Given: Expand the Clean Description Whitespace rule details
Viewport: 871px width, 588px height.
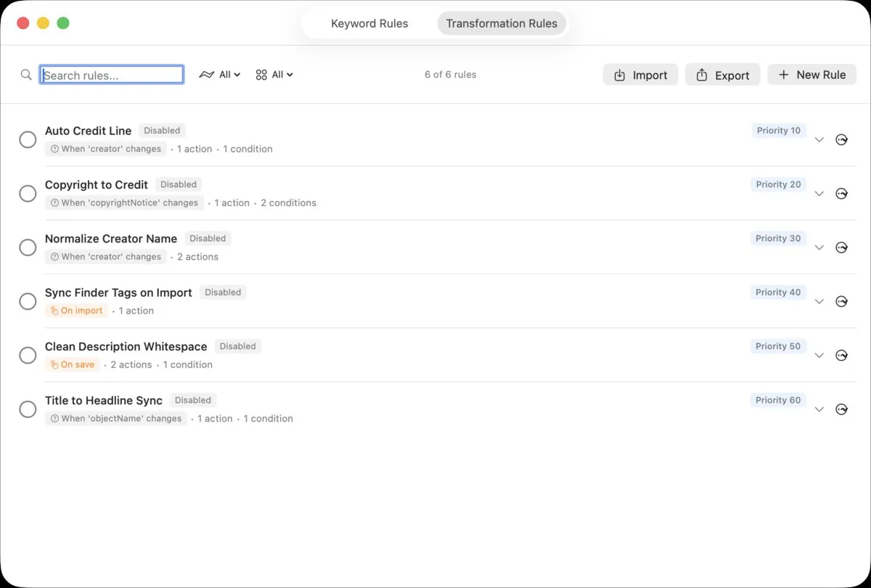Looking at the screenshot, I should [819, 355].
